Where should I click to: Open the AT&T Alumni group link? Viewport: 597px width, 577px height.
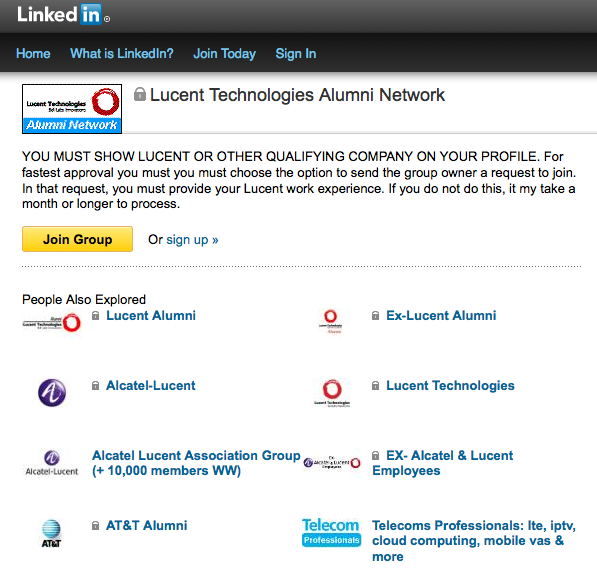(x=146, y=526)
